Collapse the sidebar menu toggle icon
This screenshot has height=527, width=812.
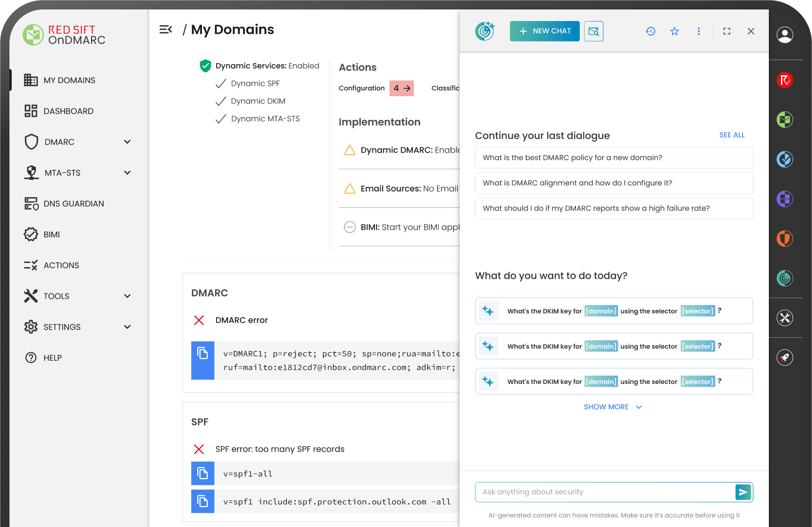pos(166,29)
